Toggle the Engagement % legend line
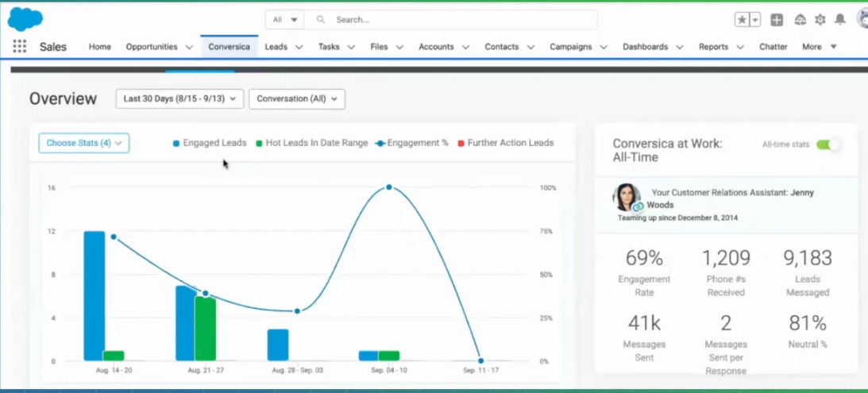The height and width of the screenshot is (393, 868). (412, 143)
